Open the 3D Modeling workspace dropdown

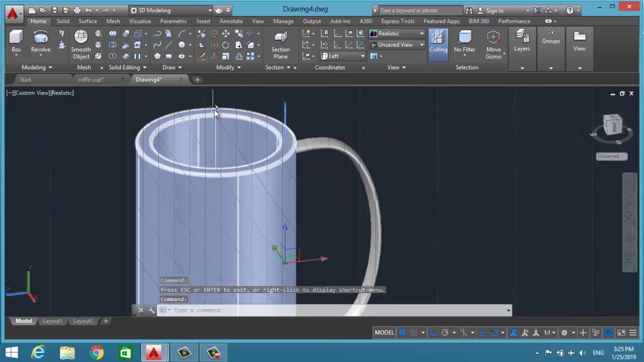click(171, 10)
